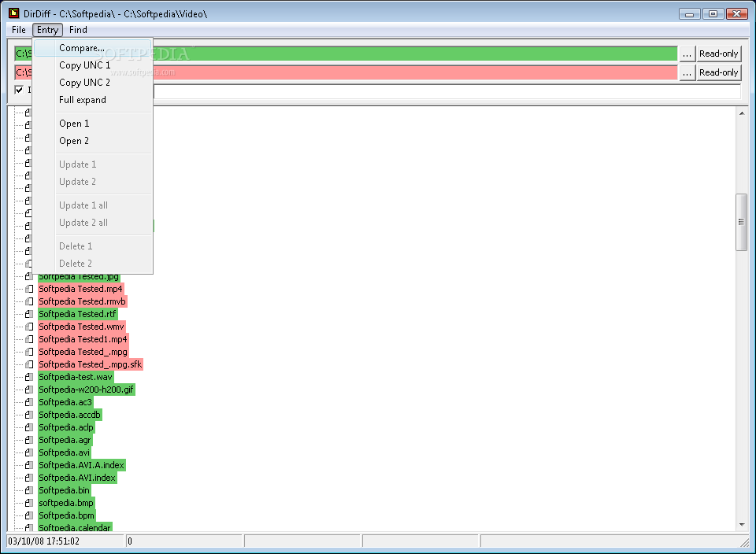Toggle the filter checkbox below the path bars

click(20, 89)
